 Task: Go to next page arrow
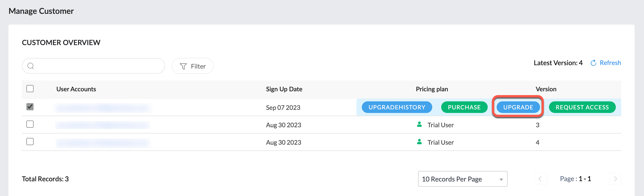tap(615, 179)
